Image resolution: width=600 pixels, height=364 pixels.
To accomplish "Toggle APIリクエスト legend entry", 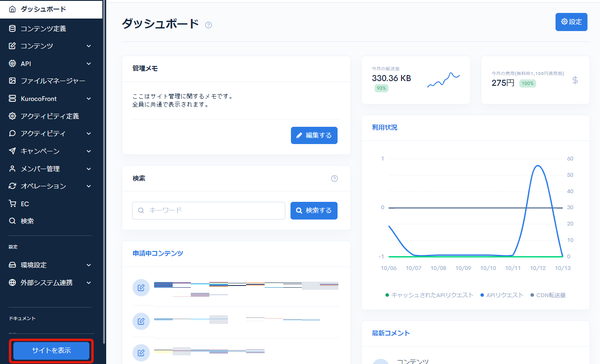I will [502, 295].
